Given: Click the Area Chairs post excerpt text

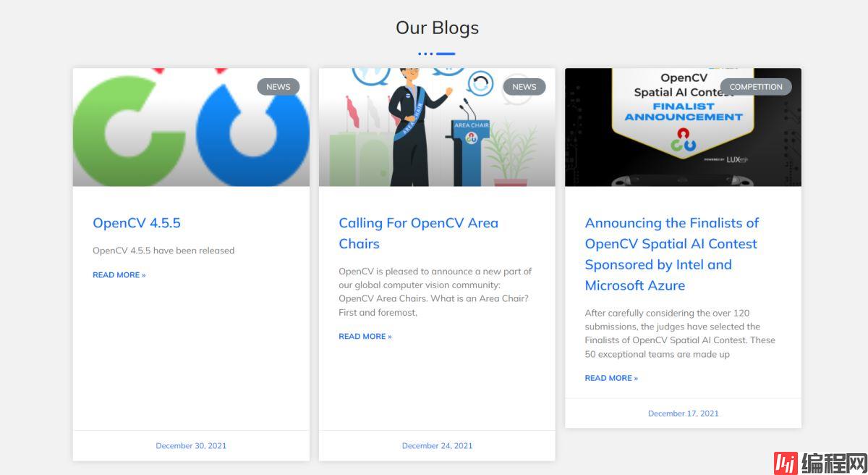Looking at the screenshot, I should (x=435, y=292).
